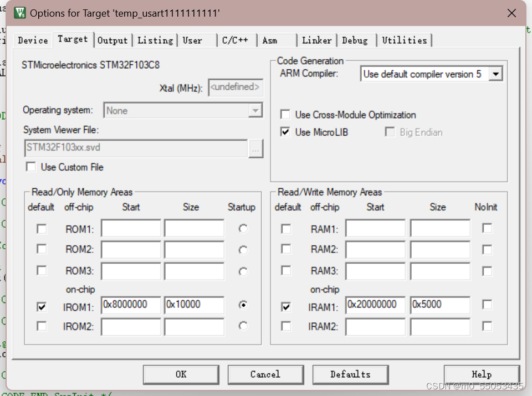This screenshot has height=396, width=532.
Task: Click the ROM2 Size field
Action: [x=194, y=250]
